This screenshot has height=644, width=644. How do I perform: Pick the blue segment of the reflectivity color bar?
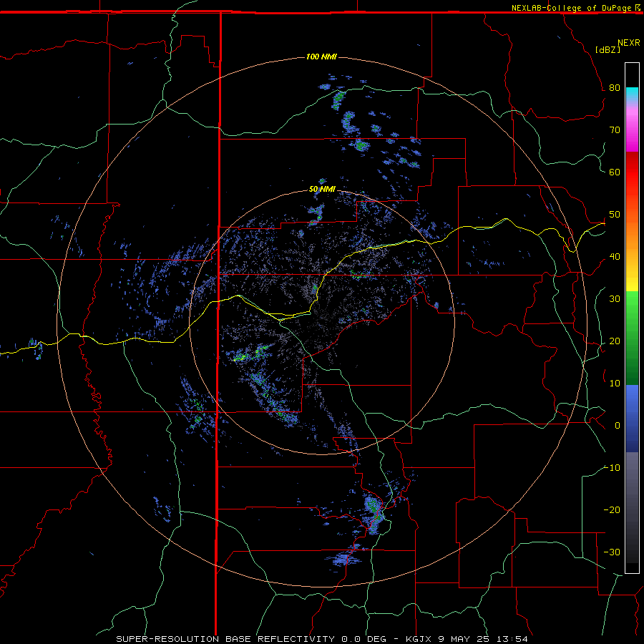632,418
